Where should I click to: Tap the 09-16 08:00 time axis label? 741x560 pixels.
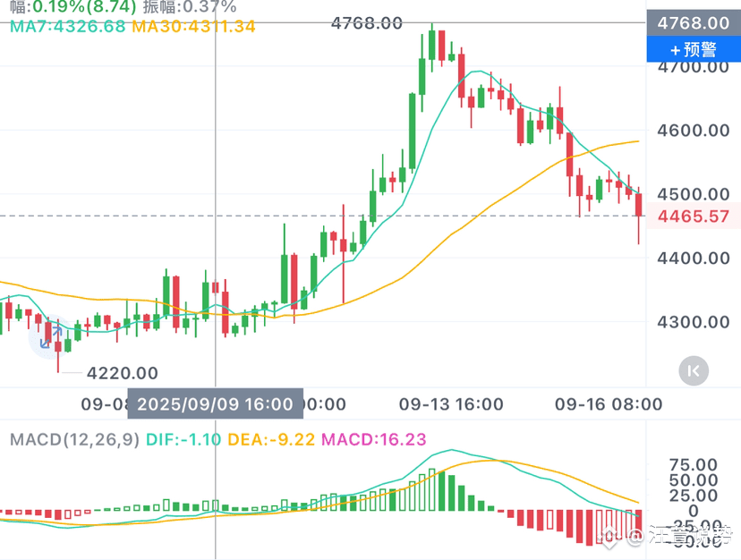[x=609, y=404]
